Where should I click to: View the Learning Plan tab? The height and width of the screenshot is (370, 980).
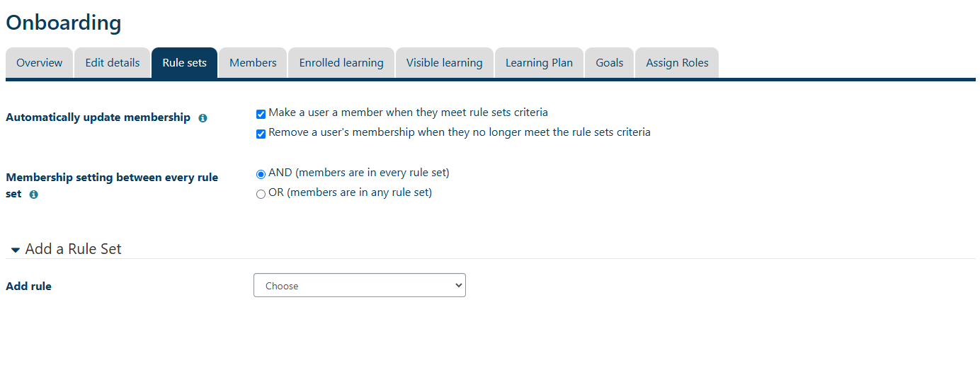coord(539,63)
